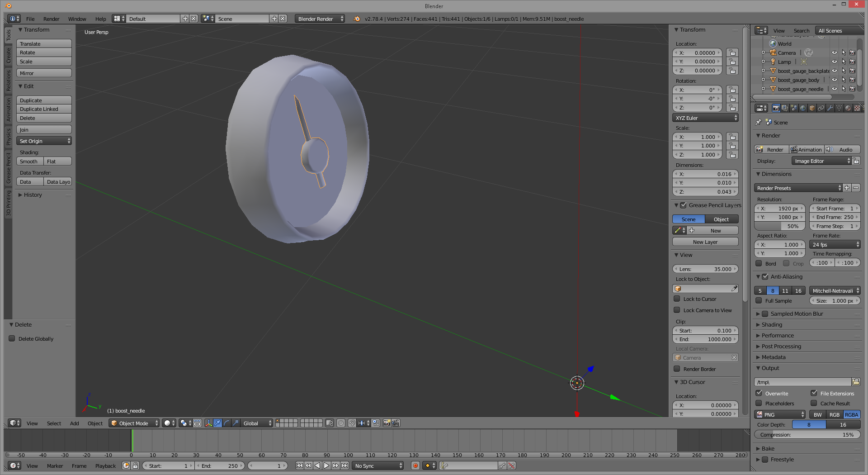Click the eyedropper in Lock to Object field
Screen dimensions: 868x475
coord(734,289)
